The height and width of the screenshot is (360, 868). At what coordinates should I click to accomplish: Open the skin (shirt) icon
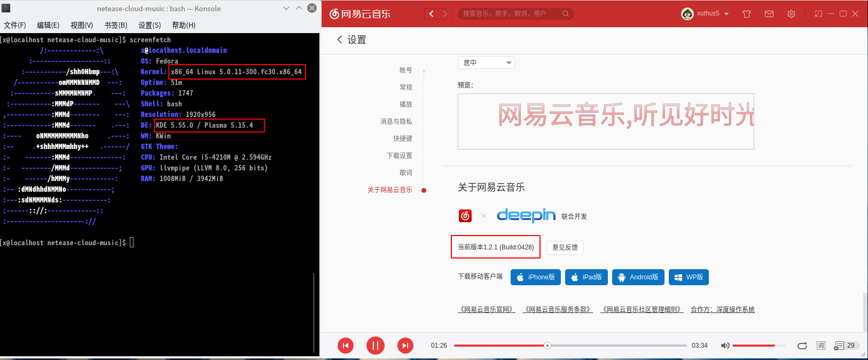click(x=747, y=14)
